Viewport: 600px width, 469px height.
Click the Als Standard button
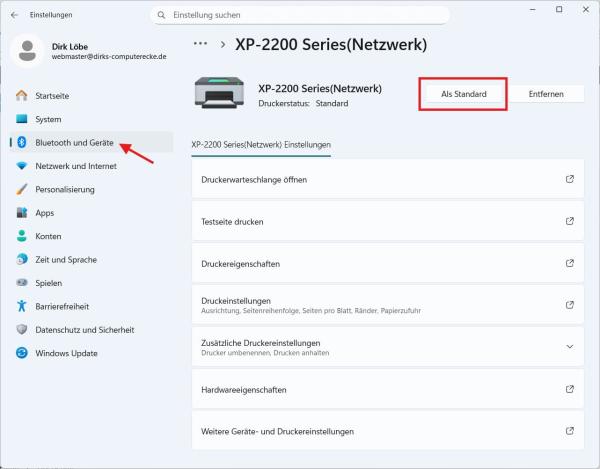coord(463,94)
